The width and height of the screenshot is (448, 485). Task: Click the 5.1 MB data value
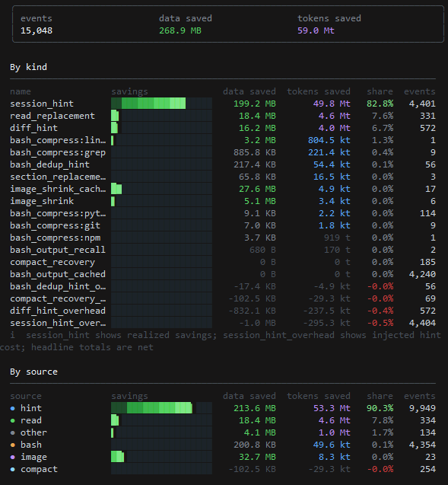point(260,201)
